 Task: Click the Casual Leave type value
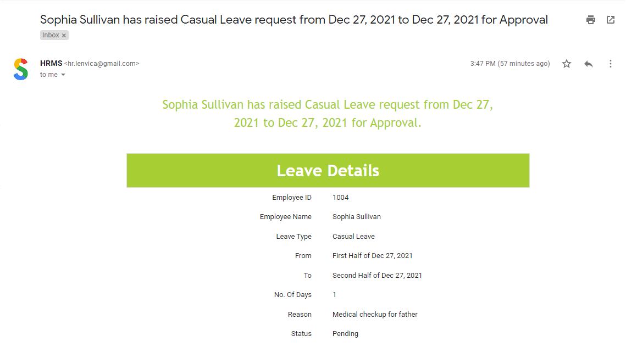click(354, 237)
